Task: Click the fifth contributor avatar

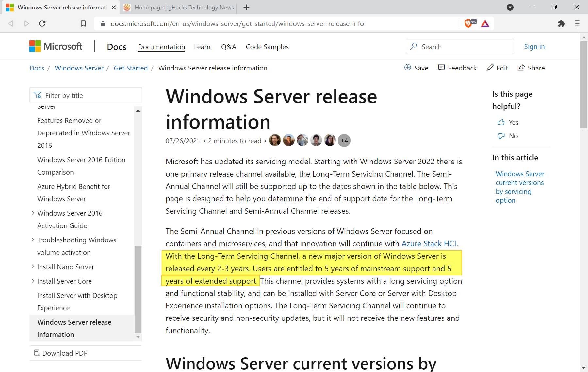Action: [330, 140]
